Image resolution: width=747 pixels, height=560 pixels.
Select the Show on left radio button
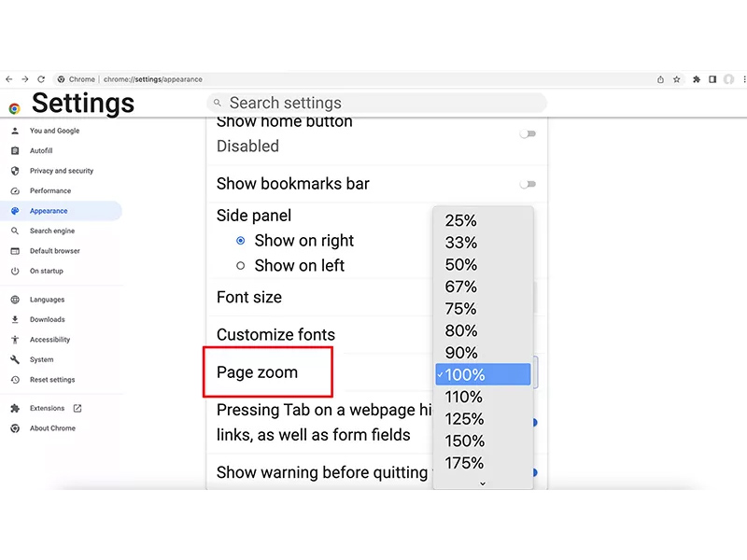pyautogui.click(x=241, y=266)
